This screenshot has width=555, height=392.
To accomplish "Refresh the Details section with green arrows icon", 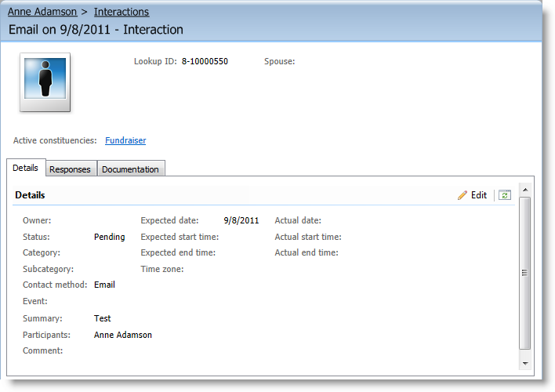I will pyautogui.click(x=505, y=195).
